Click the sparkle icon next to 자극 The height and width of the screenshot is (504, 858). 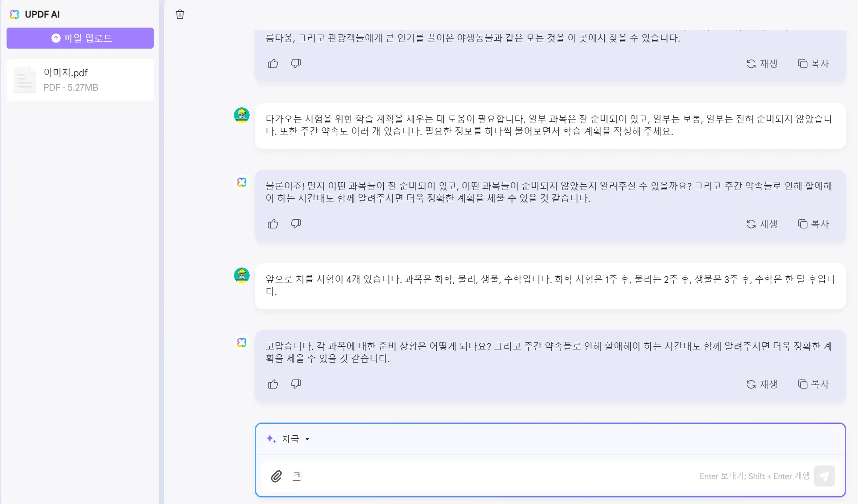tap(271, 439)
